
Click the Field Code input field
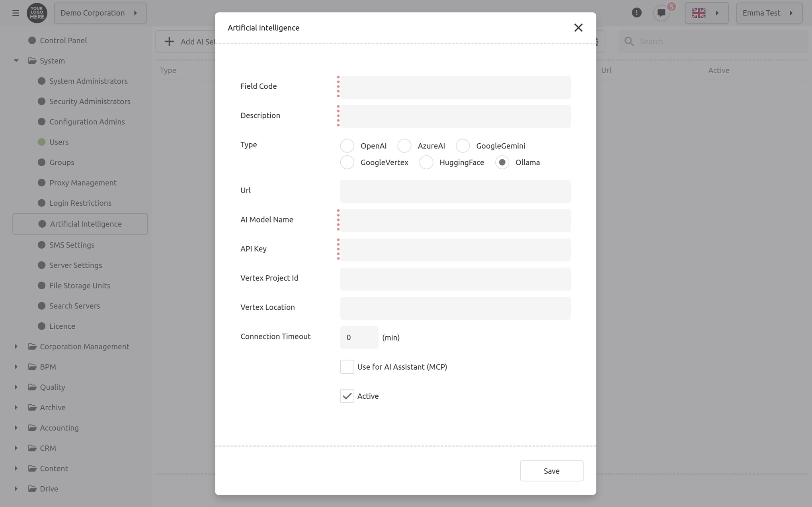pyautogui.click(x=455, y=87)
